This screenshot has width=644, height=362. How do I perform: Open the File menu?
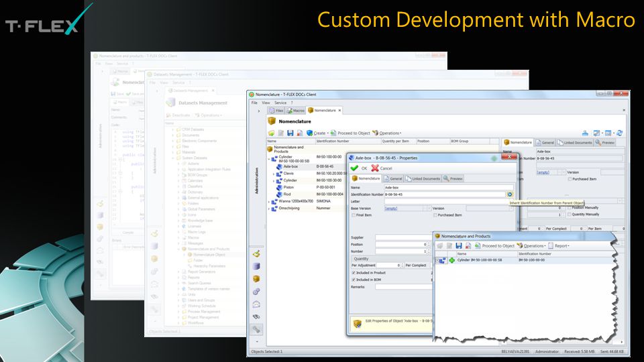coord(254,103)
